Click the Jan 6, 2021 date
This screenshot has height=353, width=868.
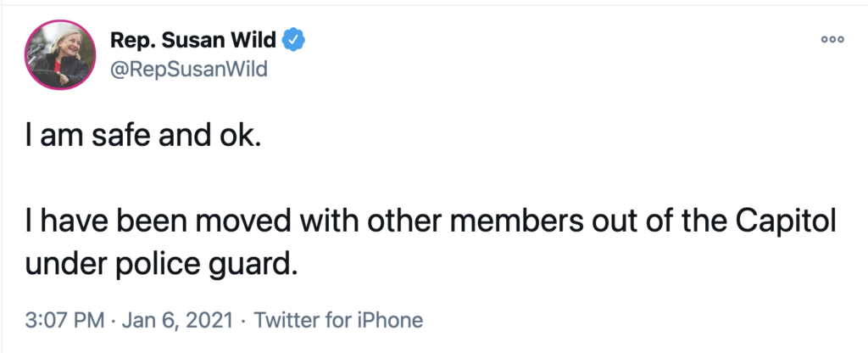coord(176,321)
